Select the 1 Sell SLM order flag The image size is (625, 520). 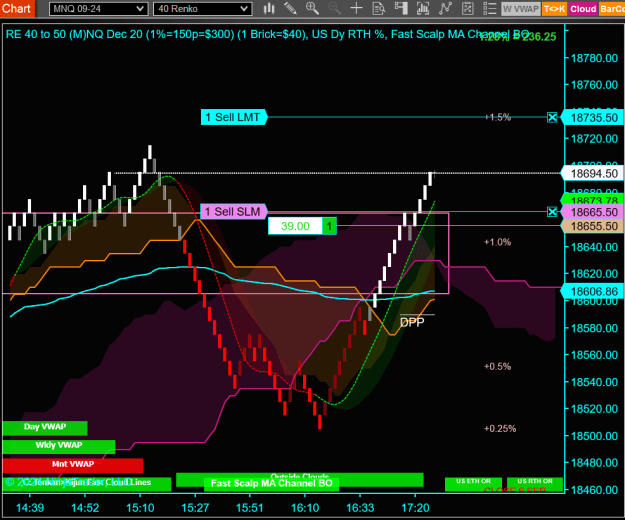pos(234,212)
